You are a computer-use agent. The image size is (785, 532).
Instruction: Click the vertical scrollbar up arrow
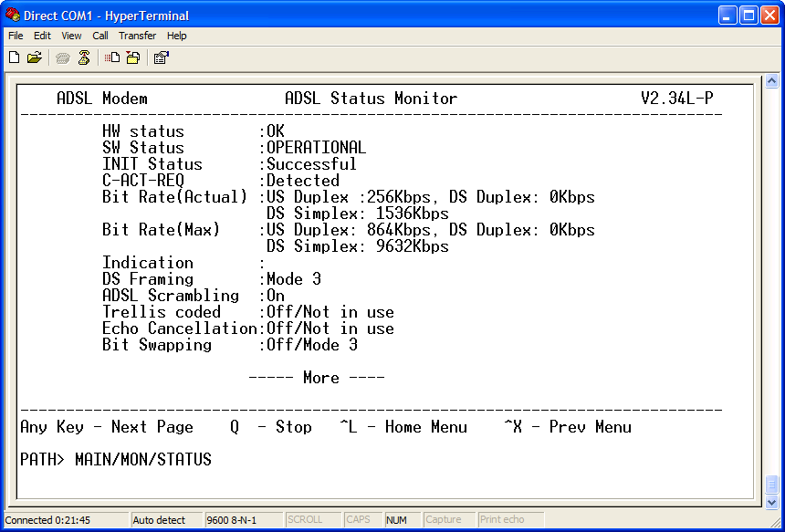pyautogui.click(x=771, y=81)
